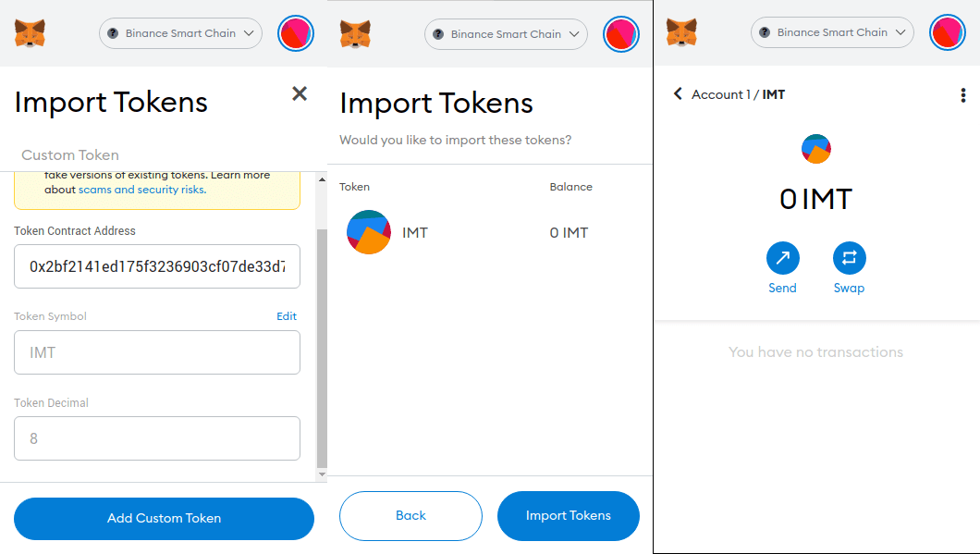Open the three-dot options menu for IMT
Viewport: 980px width, 554px height.
click(x=963, y=94)
